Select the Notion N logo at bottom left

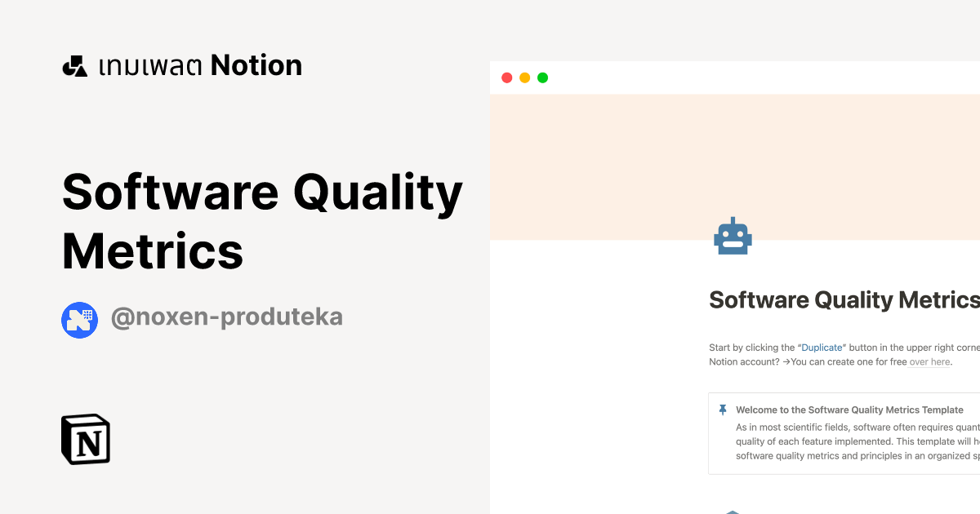[85, 439]
